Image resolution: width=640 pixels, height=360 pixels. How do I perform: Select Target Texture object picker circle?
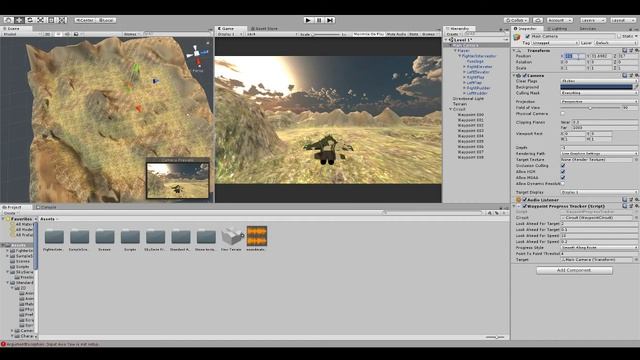coord(636,160)
